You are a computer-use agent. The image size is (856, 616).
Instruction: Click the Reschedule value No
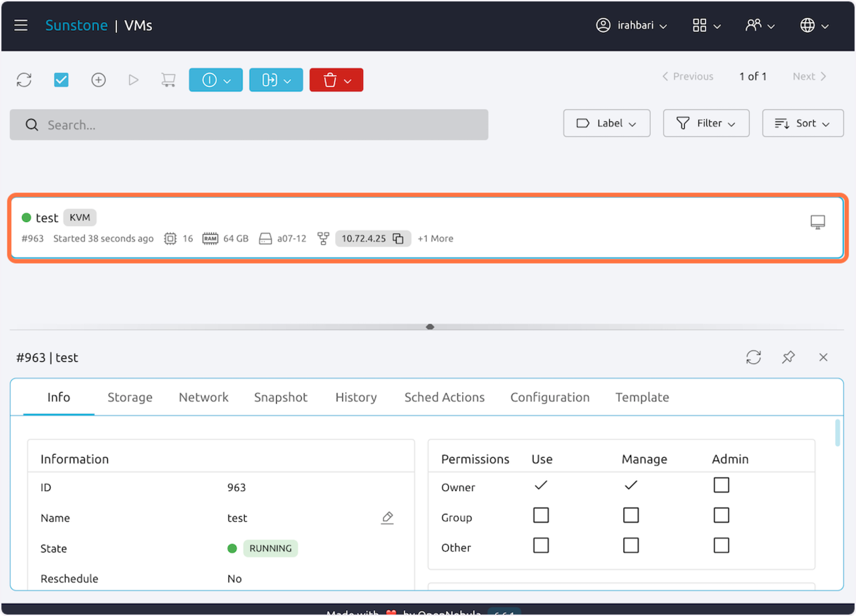235,579
